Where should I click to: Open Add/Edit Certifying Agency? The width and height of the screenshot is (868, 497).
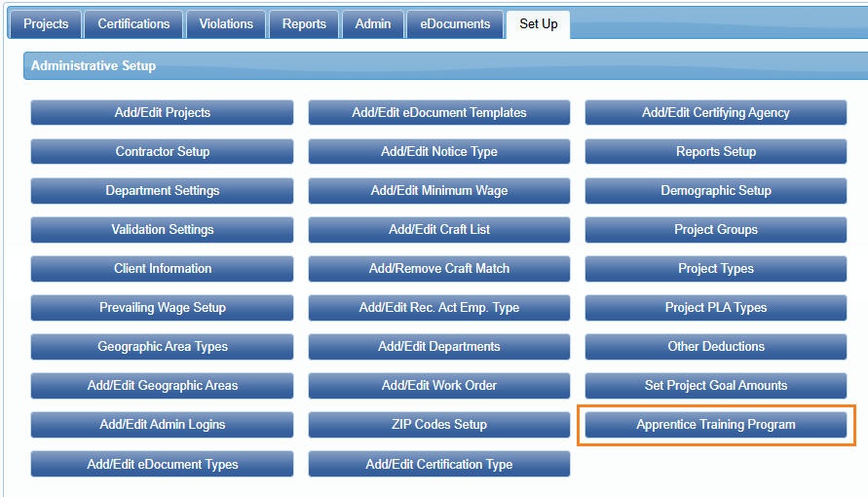coord(716,112)
